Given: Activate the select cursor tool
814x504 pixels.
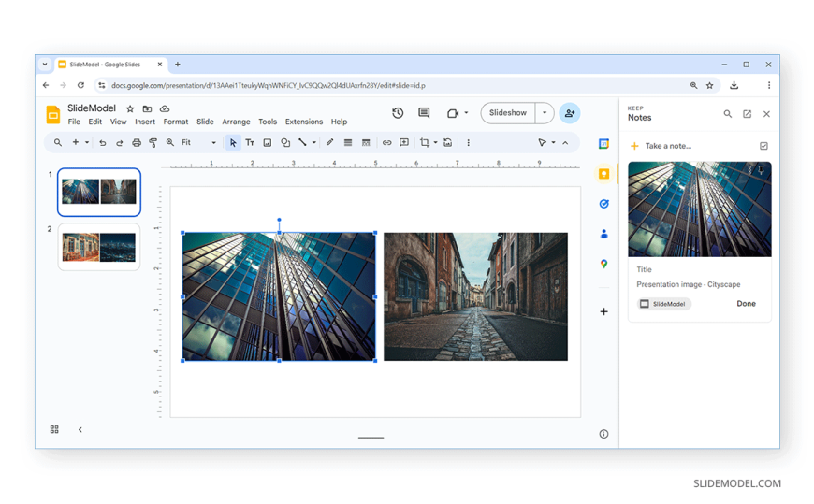Looking at the screenshot, I should (x=233, y=143).
